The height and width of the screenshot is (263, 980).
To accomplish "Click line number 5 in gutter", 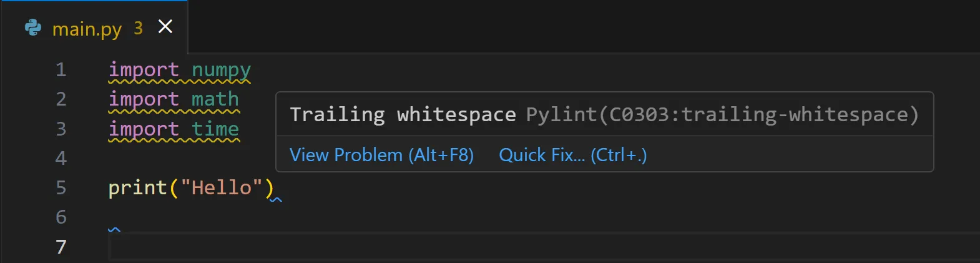I will [x=61, y=187].
